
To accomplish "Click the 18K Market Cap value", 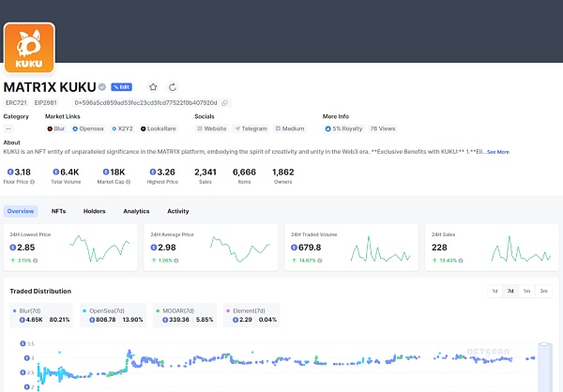I will [x=114, y=173].
